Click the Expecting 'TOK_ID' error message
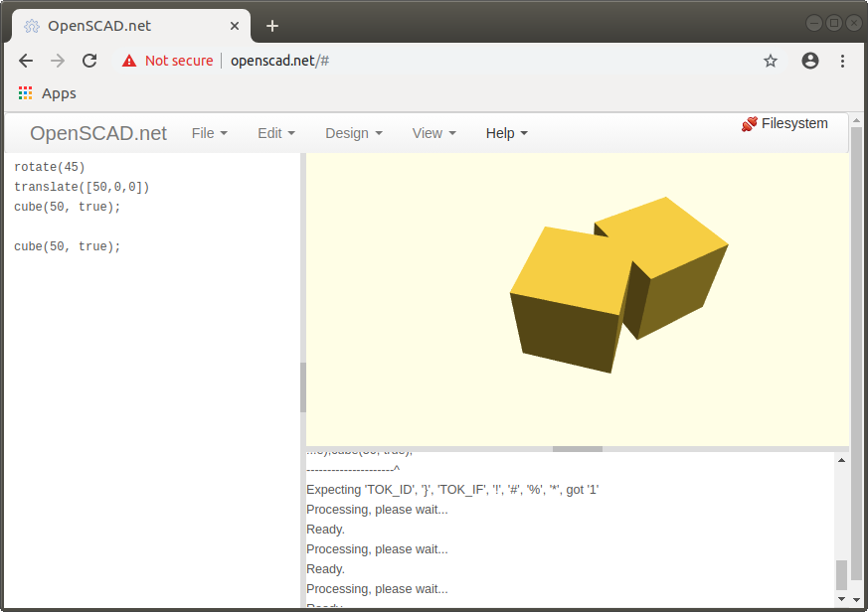The height and width of the screenshot is (612, 868). [x=452, y=490]
